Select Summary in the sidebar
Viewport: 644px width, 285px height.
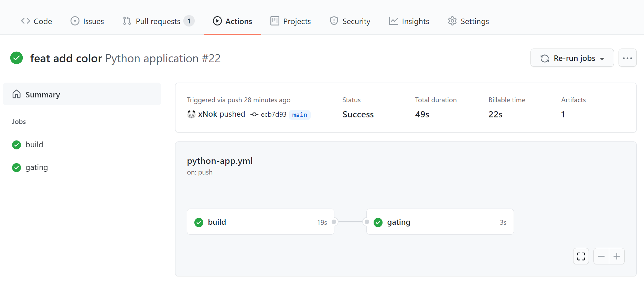coord(82,94)
